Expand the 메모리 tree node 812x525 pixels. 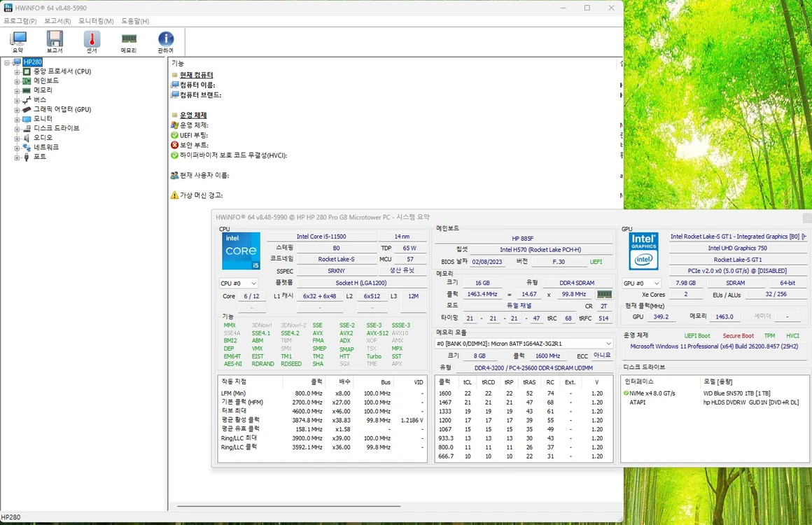point(17,90)
